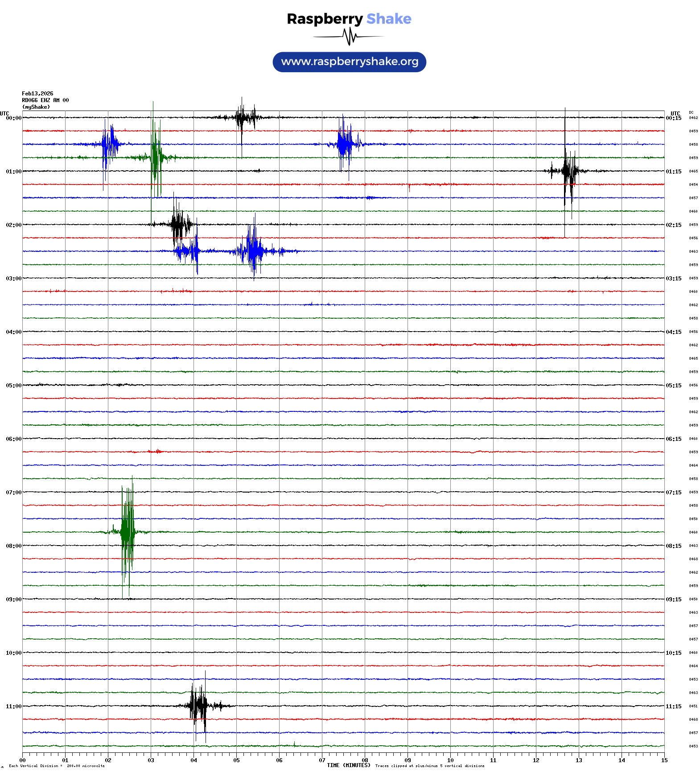Click the www.raspberryshake.org link button

tap(349, 62)
